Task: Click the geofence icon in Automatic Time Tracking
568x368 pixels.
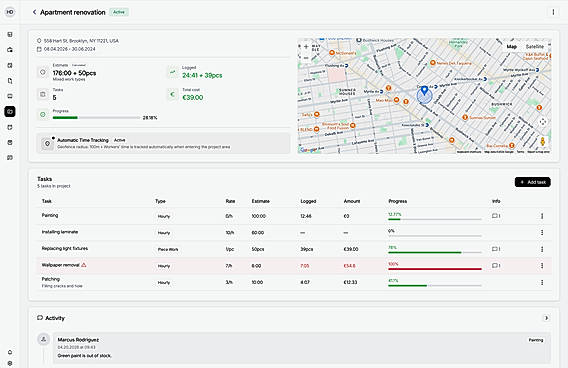Action: tap(47, 143)
